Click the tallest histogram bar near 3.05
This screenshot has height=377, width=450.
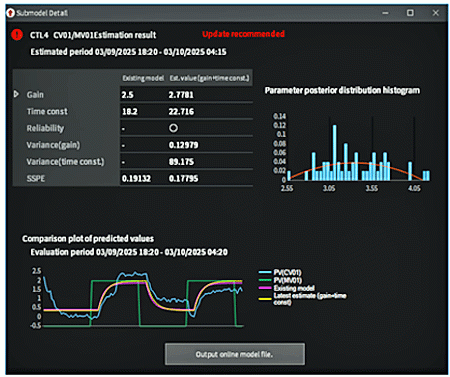[x=334, y=153]
